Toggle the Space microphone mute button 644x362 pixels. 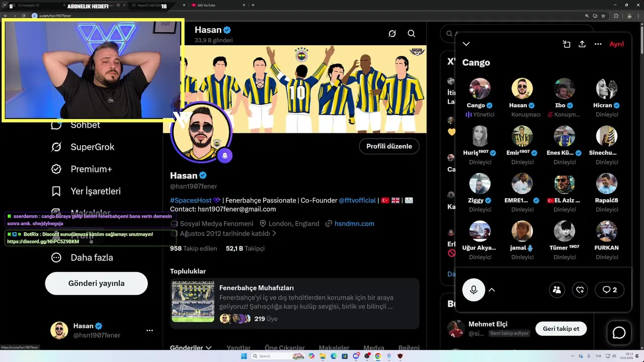(474, 290)
